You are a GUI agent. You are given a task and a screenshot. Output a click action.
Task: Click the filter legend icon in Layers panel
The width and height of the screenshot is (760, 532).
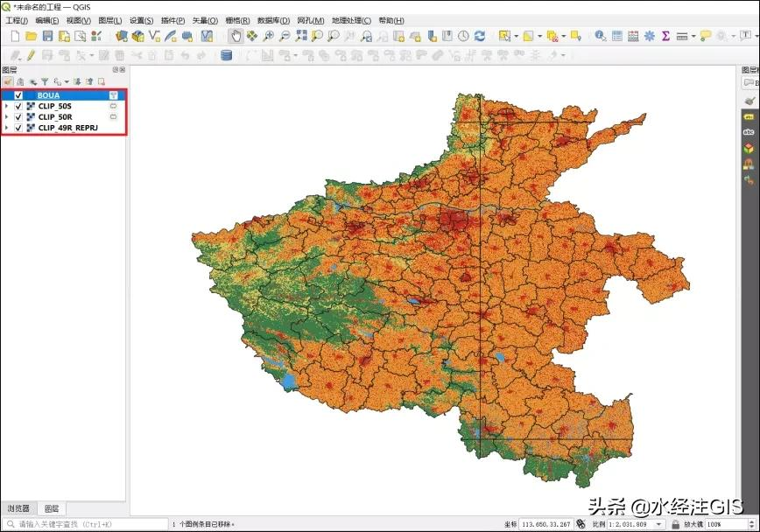coord(45,80)
